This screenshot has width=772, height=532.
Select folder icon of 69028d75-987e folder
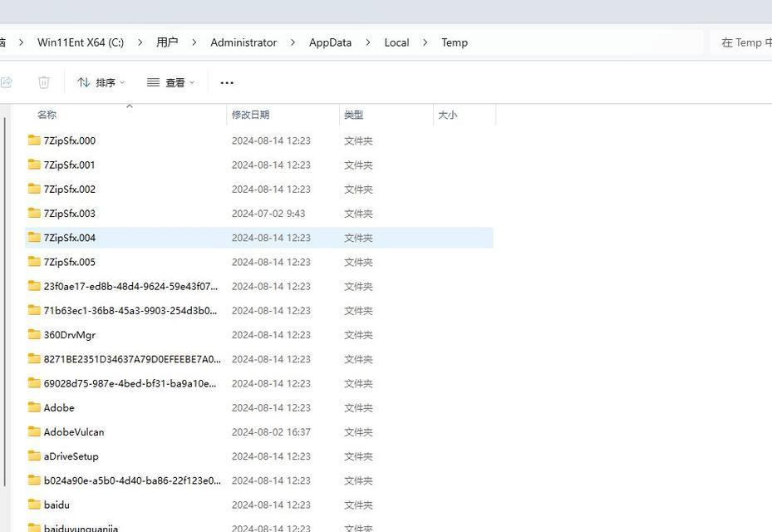(34, 382)
